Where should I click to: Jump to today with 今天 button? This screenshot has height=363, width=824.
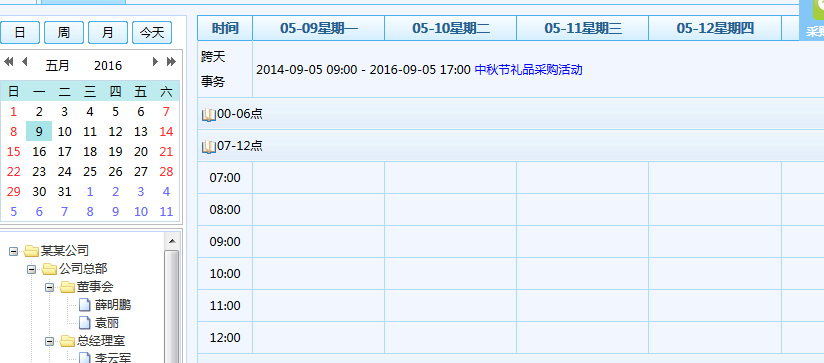152,33
